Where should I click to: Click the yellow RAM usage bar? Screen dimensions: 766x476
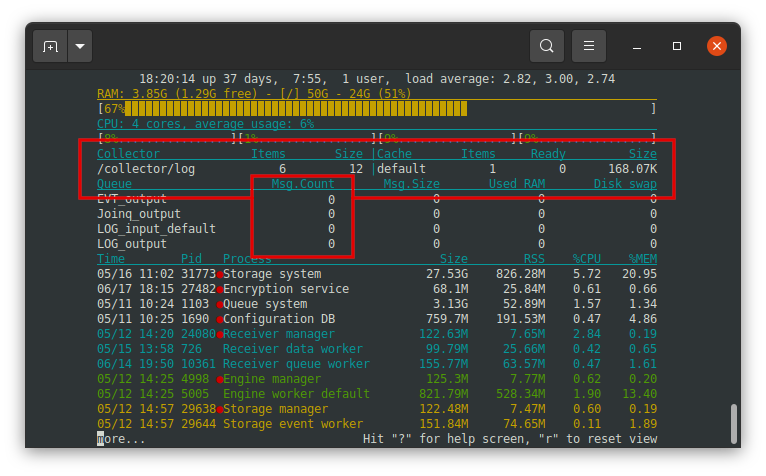(296, 108)
